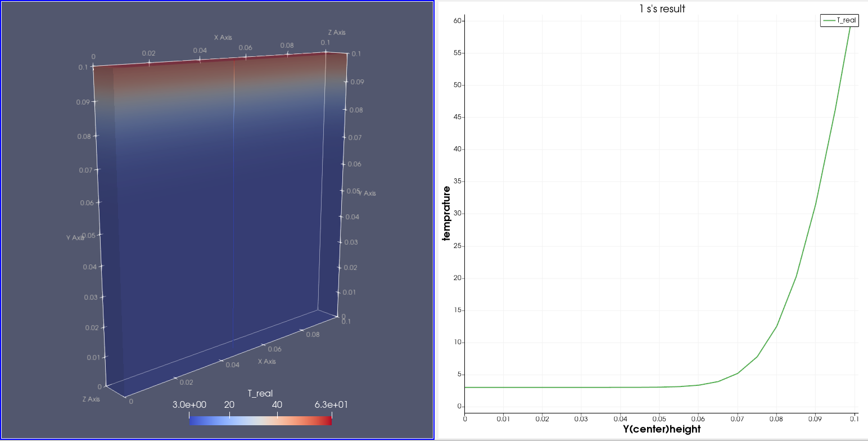Click the 60 tick on temperature axis
The image size is (868, 441).
[458, 21]
